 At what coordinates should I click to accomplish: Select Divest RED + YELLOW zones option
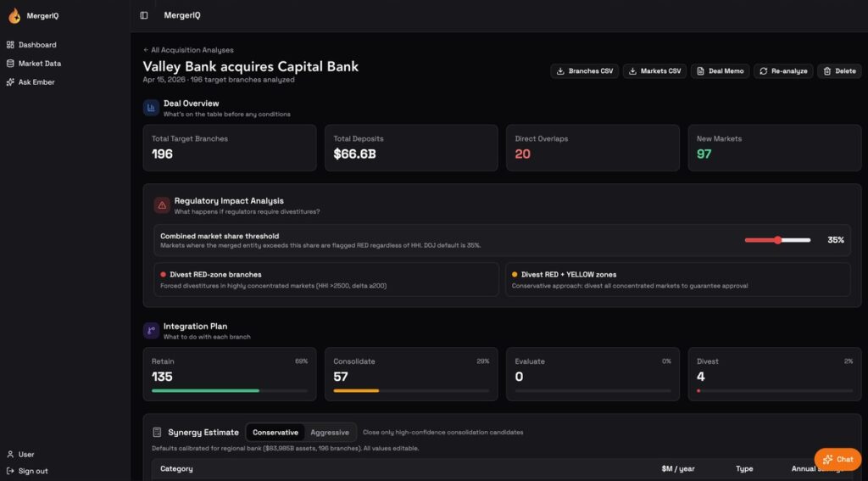pos(677,279)
